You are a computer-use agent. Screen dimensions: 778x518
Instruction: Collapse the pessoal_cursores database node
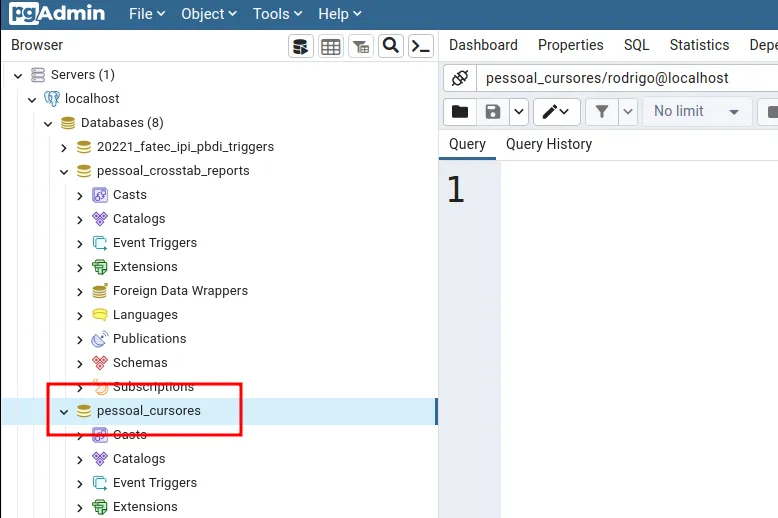point(64,412)
